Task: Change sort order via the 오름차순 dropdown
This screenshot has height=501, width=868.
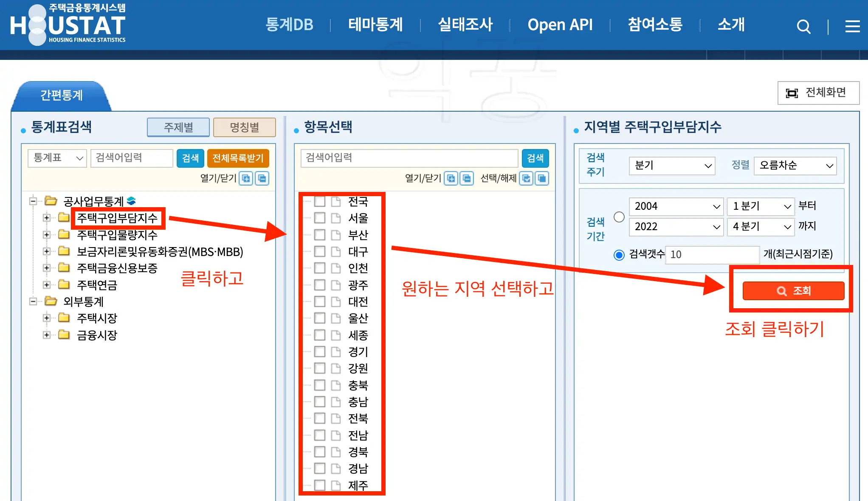Action: pos(794,166)
